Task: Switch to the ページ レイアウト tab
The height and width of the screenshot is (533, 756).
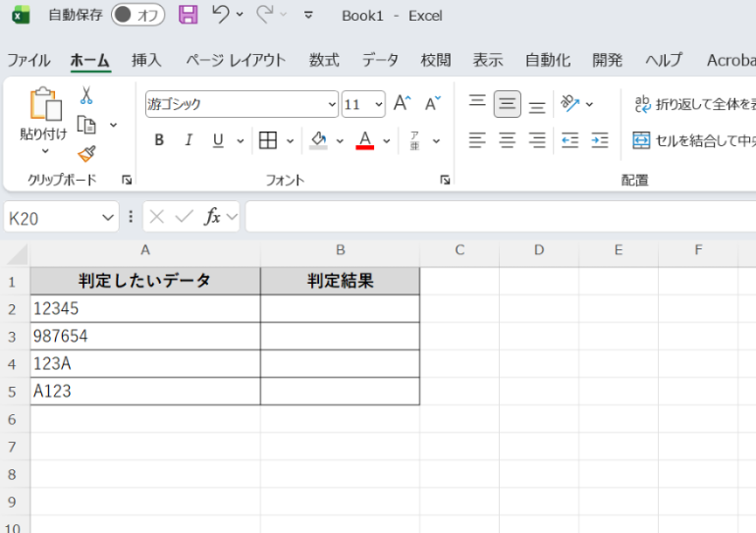Action: pos(236,60)
